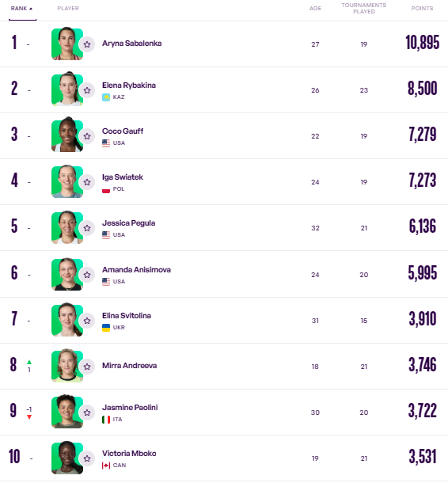The height and width of the screenshot is (483, 448).
Task: Click Kazakhstan flag under Elena Rybakina
Action: [106, 97]
